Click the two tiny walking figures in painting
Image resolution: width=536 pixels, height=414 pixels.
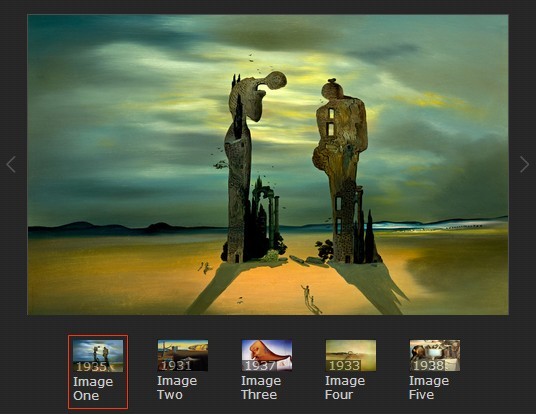pos(308,296)
